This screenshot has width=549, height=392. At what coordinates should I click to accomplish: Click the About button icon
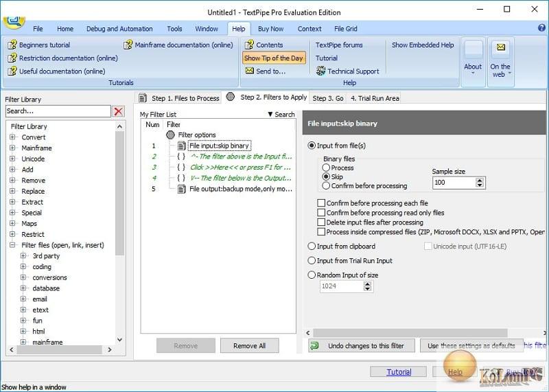point(474,49)
